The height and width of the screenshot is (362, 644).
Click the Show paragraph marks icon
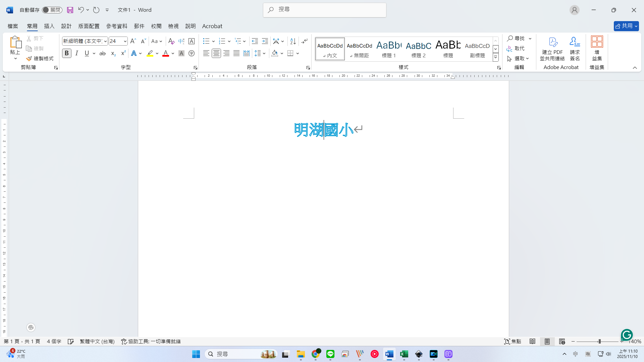(304, 41)
